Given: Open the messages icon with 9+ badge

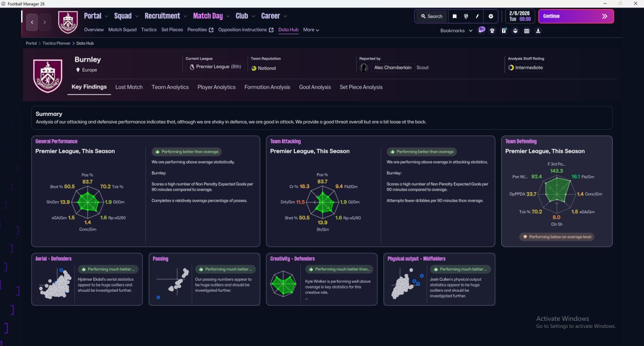Looking at the screenshot, I should pyautogui.click(x=481, y=30).
